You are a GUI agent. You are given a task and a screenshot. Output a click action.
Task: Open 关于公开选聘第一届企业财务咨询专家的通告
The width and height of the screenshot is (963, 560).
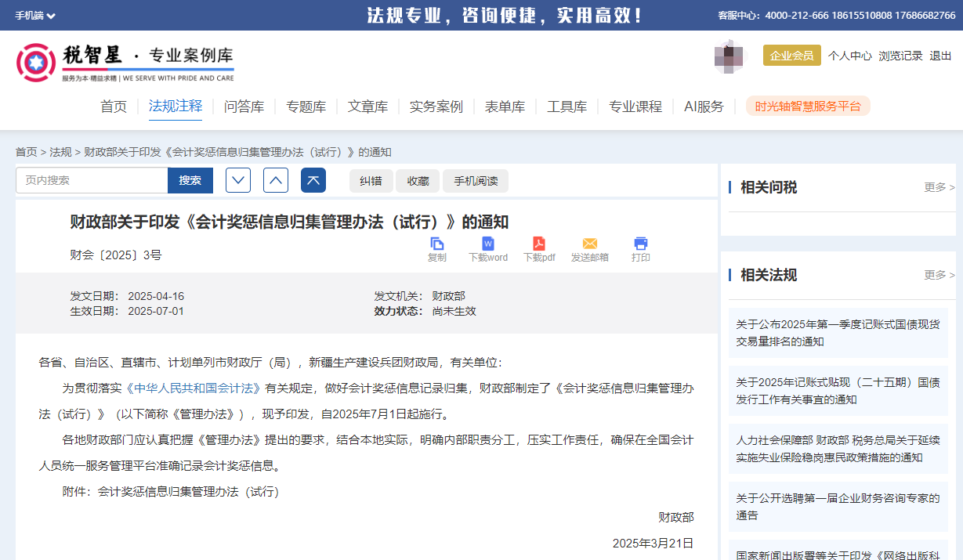(x=838, y=507)
